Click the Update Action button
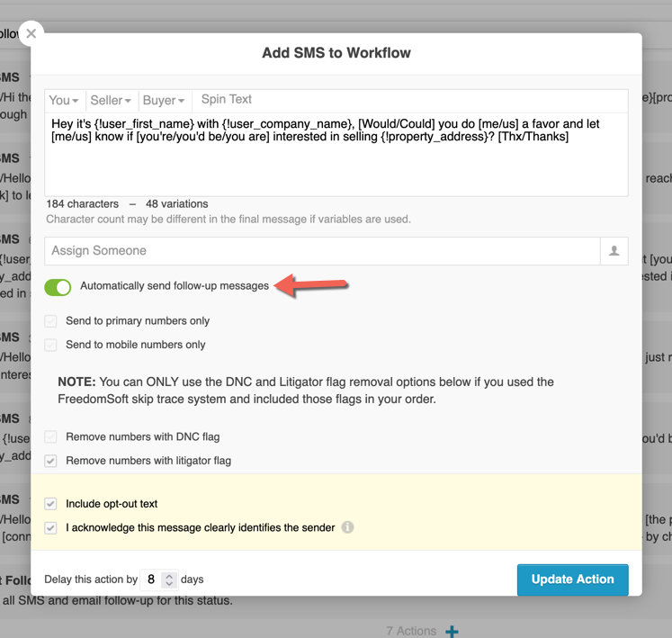This screenshot has width=672, height=638. 572,580
